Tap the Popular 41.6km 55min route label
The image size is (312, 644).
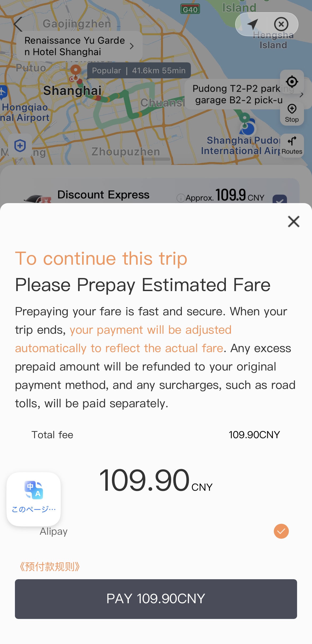pyautogui.click(x=139, y=71)
